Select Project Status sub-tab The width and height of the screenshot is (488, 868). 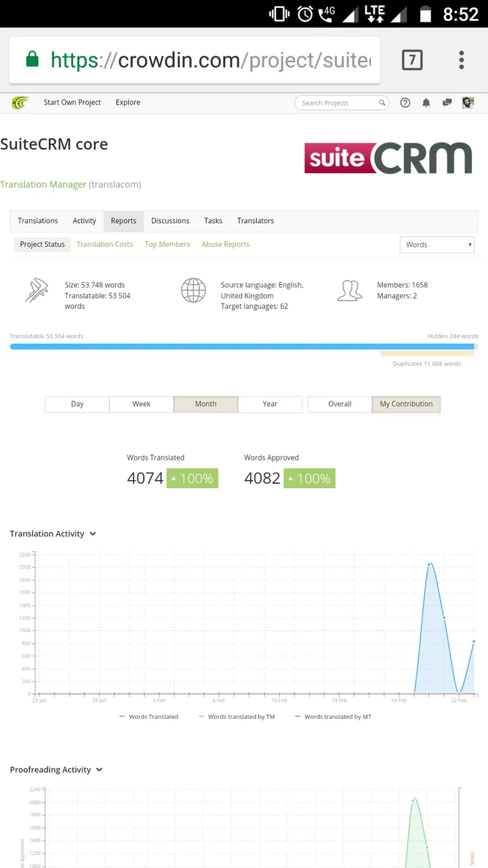tap(42, 245)
